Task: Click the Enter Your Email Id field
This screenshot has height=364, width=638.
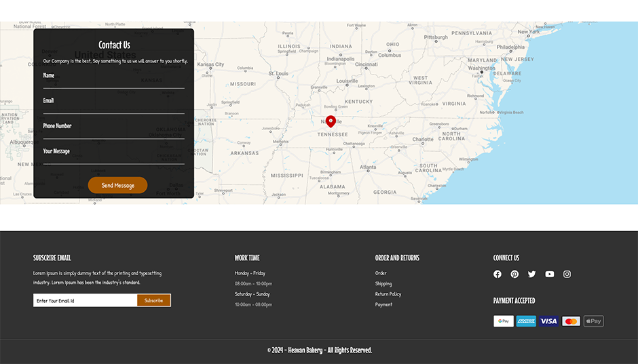Action: coord(85,300)
